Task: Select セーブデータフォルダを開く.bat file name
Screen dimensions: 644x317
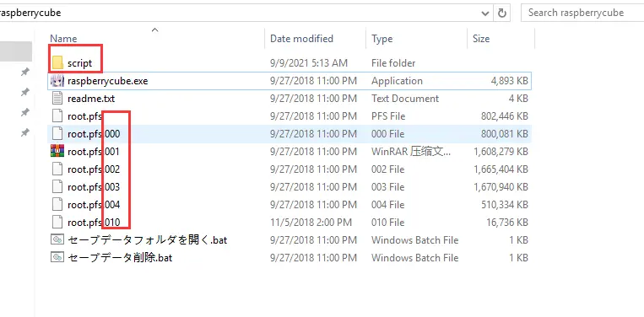Action: click(148, 240)
